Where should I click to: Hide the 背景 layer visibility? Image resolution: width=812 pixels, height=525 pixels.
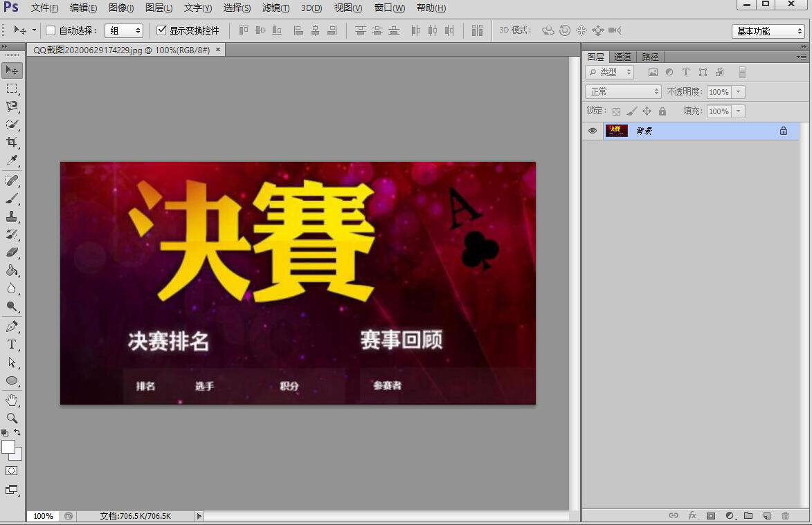(593, 131)
